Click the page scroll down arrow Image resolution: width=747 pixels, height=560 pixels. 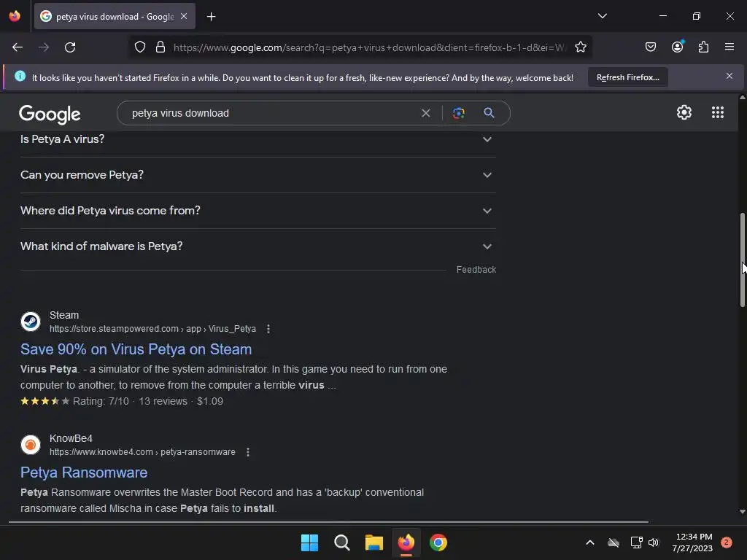[742, 512]
